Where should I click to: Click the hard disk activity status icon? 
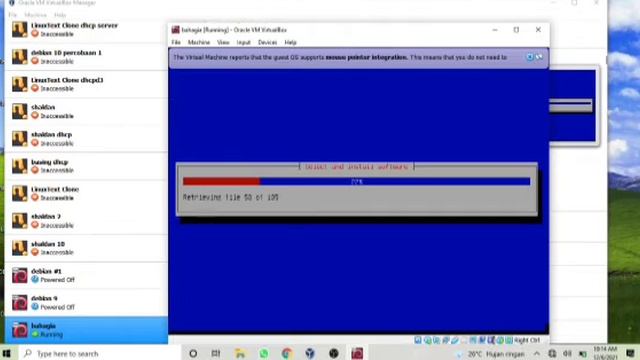coord(418,340)
